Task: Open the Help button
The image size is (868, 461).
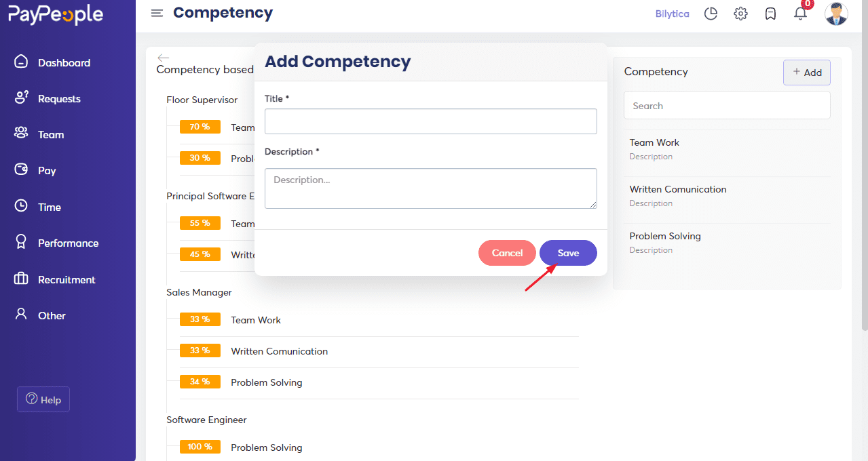Action: [x=43, y=399]
